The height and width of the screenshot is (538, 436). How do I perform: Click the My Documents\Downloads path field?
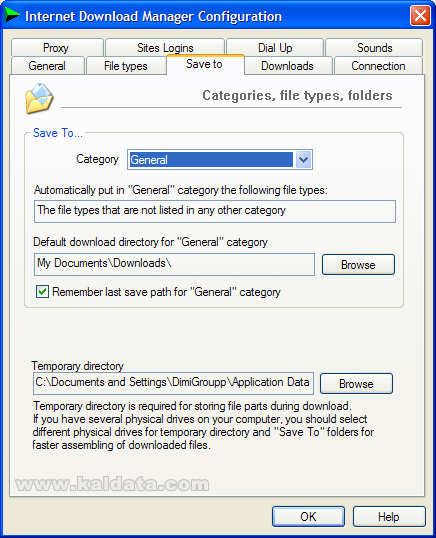pyautogui.click(x=174, y=264)
